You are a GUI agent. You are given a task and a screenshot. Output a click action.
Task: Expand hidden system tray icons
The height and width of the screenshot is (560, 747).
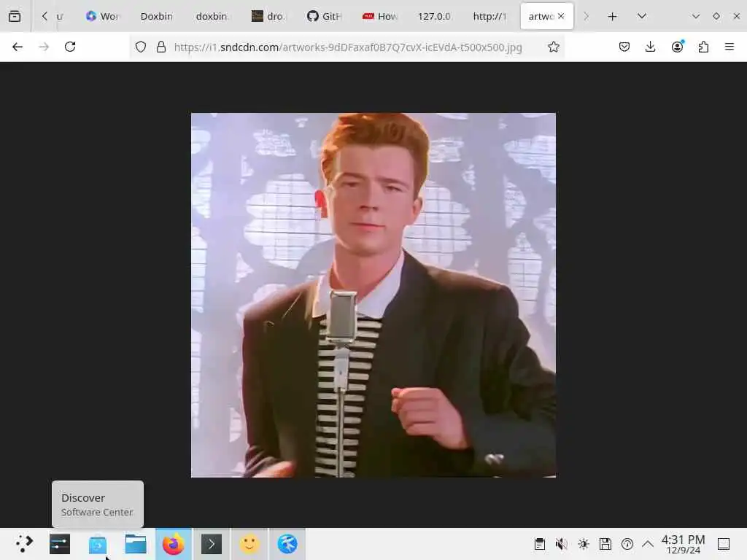coord(648,544)
